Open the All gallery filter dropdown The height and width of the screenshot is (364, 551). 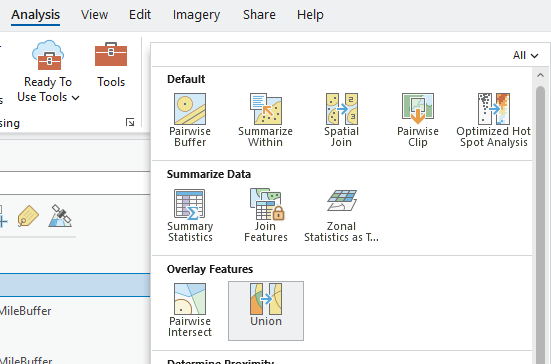click(x=525, y=55)
